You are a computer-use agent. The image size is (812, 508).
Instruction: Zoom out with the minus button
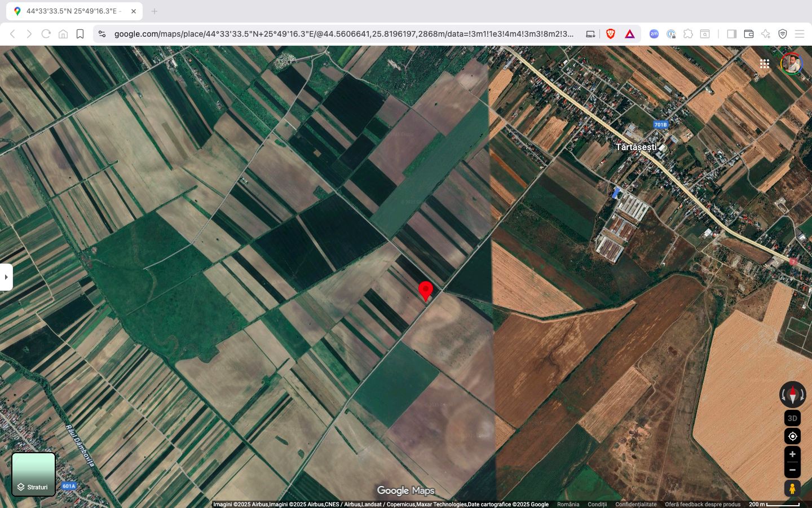click(792, 470)
